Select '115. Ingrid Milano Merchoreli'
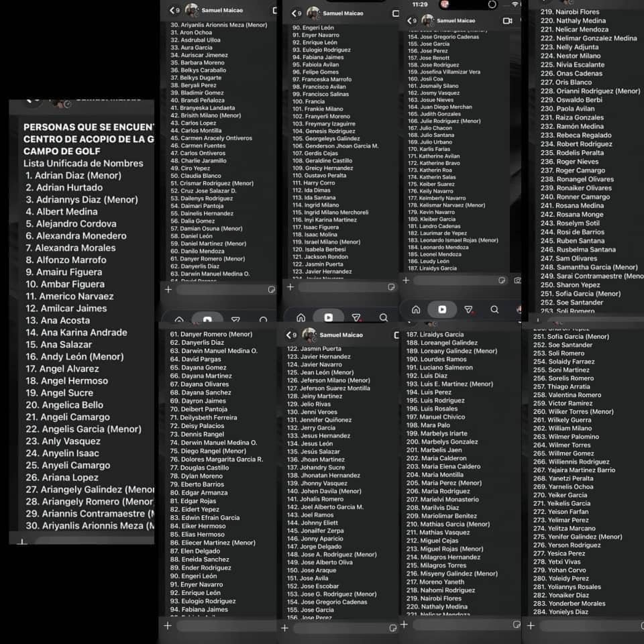 coord(331,213)
